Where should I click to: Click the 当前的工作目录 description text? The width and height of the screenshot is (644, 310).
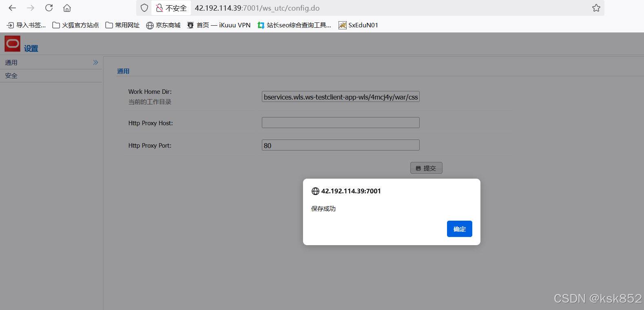[150, 102]
